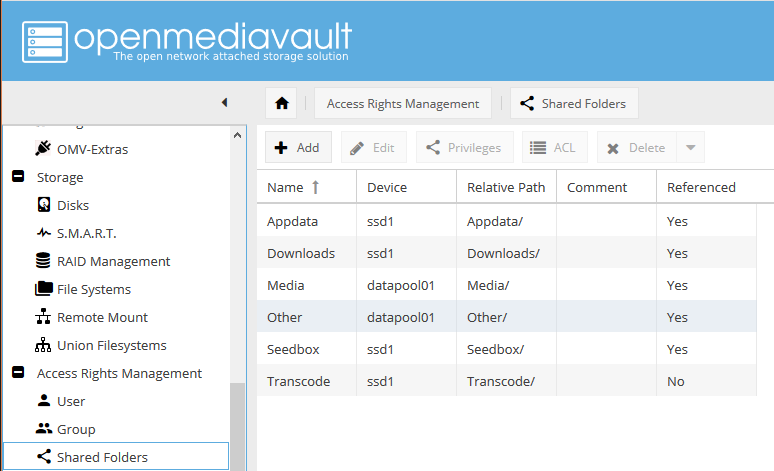774x471 pixels.
Task: Open the Group management page
Action: tap(76, 429)
